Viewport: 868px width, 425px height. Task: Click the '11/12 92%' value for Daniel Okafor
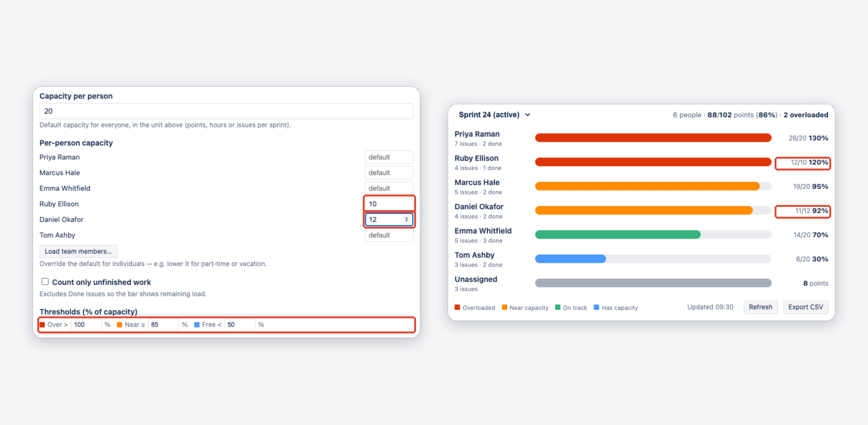811,211
